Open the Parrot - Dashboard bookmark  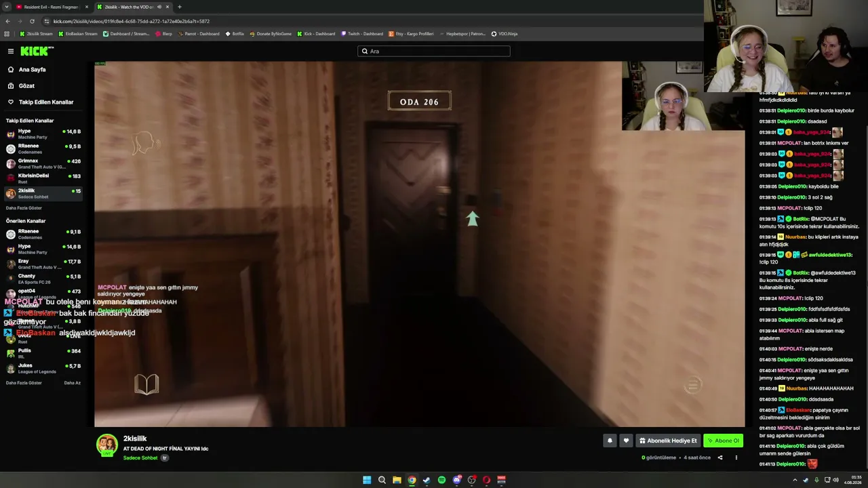[199, 34]
